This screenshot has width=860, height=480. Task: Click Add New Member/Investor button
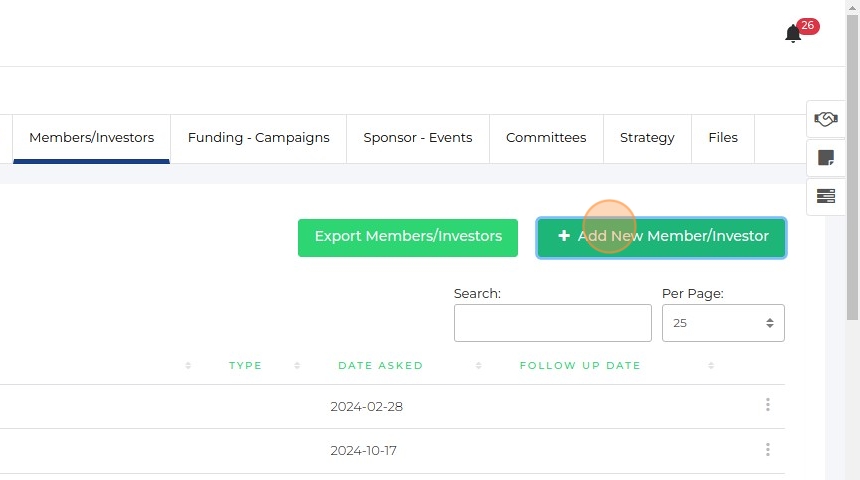[x=661, y=237]
